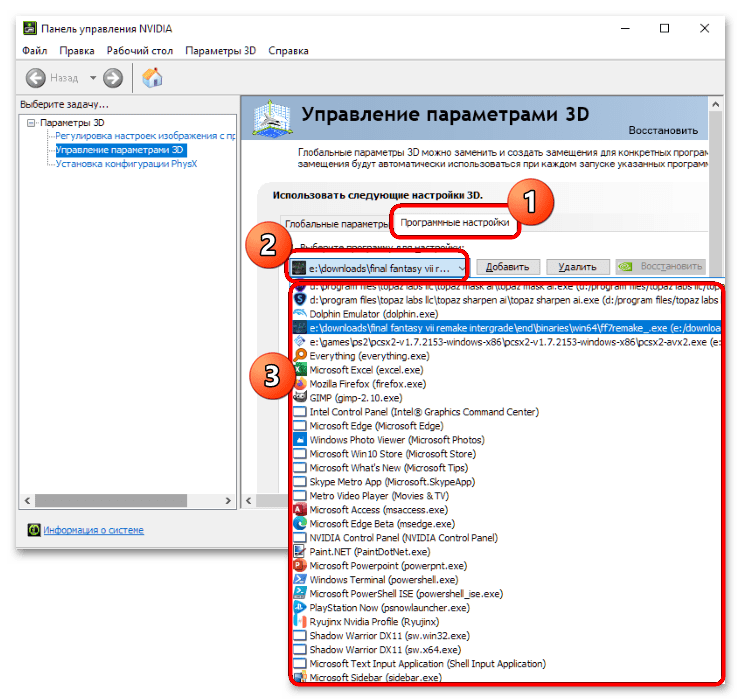The image size is (741, 700).
Task: Click the Добавить button
Action: (508, 267)
